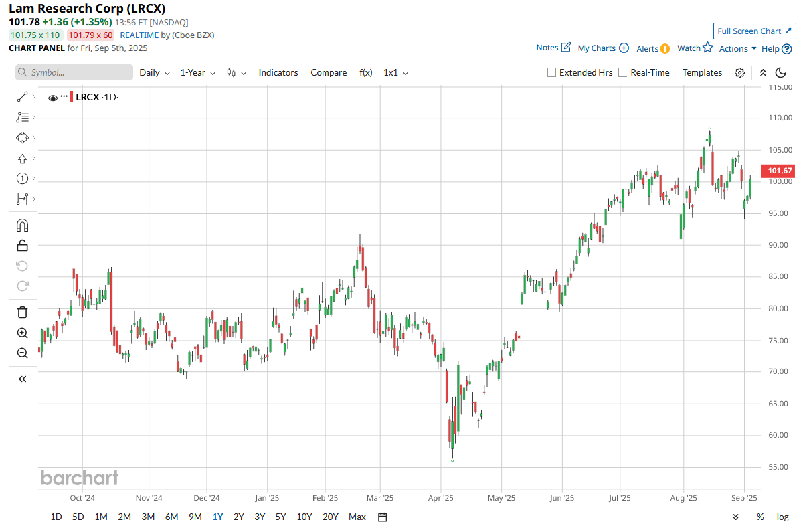Zoom in with the plus magnifier
Screen dimensions: 807x532
[22, 333]
